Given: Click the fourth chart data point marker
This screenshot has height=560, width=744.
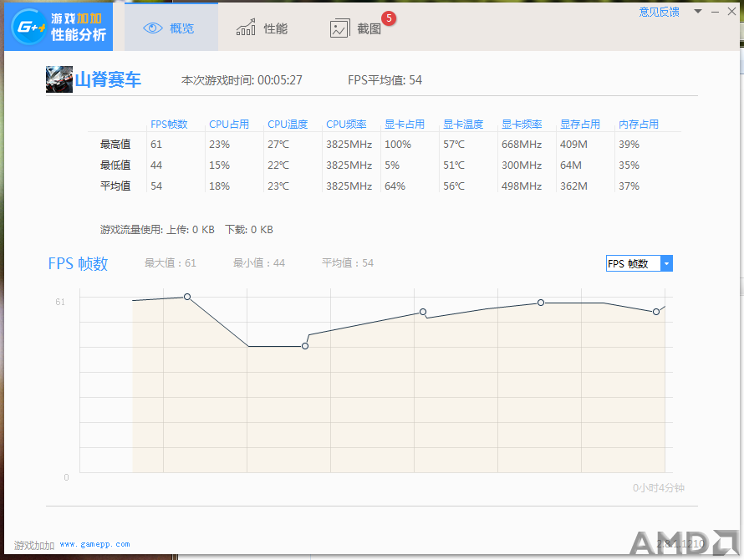Looking at the screenshot, I should pos(540,303).
